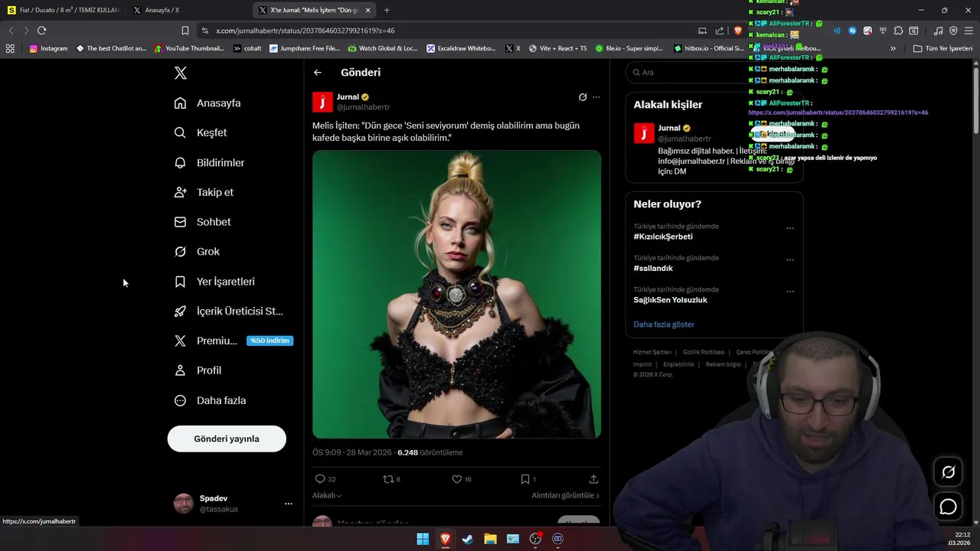This screenshot has height=551, width=980.
Task: Open the post image of the woman
Action: [456, 294]
